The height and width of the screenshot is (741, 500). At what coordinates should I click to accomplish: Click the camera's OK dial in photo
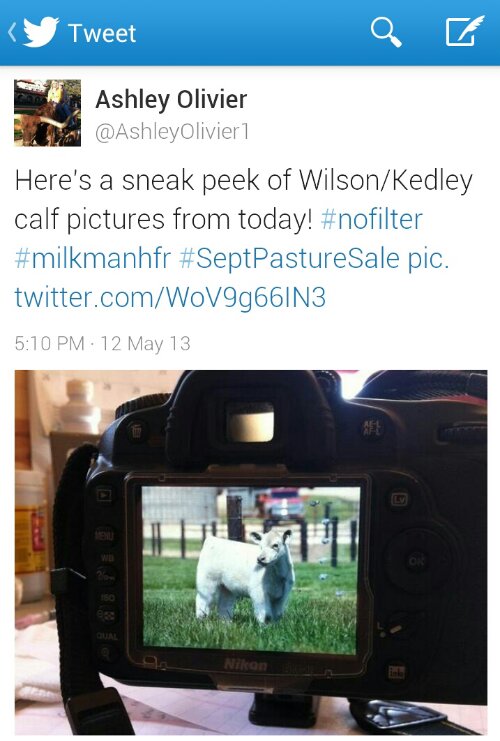[415, 560]
